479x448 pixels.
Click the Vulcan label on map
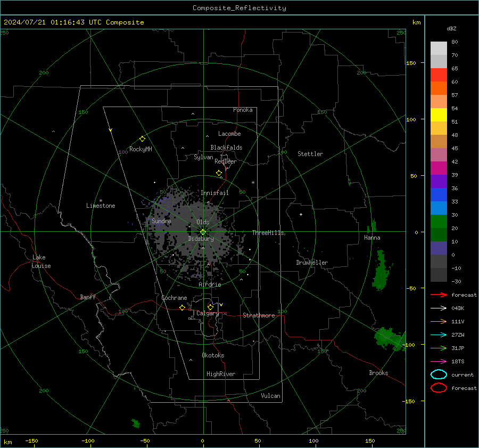pos(270,396)
